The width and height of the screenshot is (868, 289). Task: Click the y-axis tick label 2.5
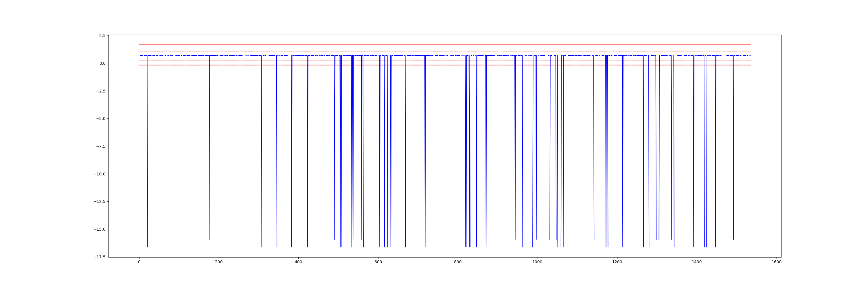coord(102,36)
